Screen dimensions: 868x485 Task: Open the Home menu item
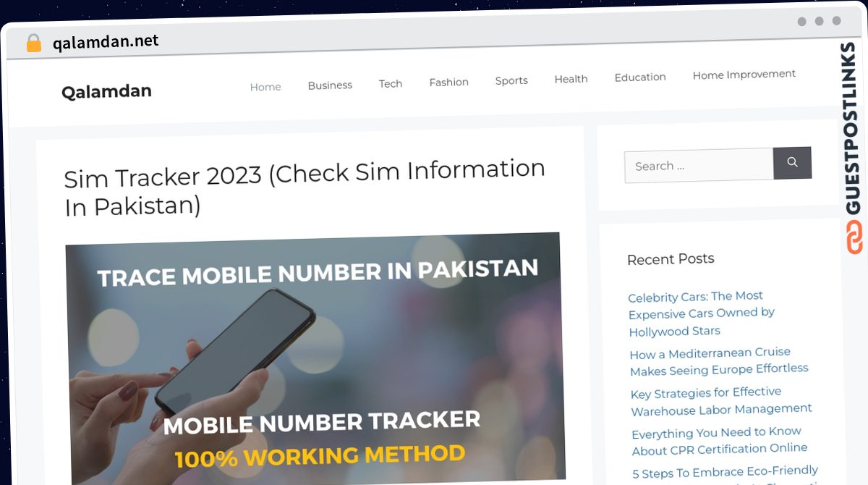pos(265,87)
